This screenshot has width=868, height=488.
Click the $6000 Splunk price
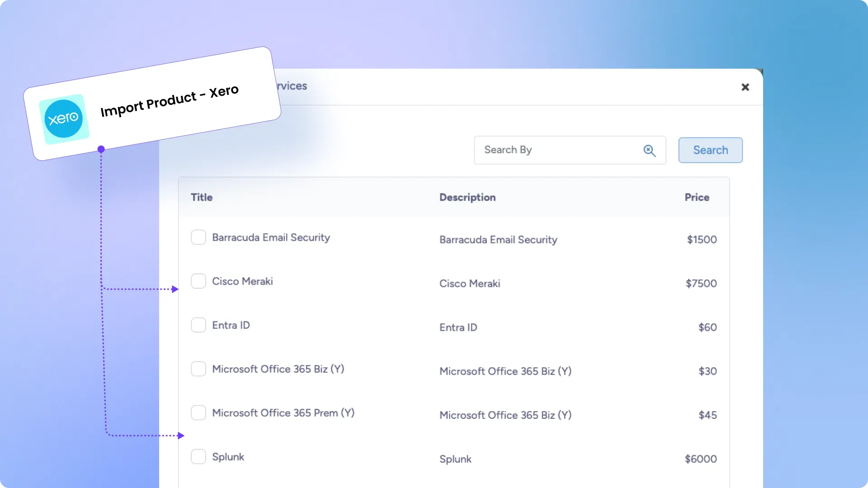tap(701, 459)
